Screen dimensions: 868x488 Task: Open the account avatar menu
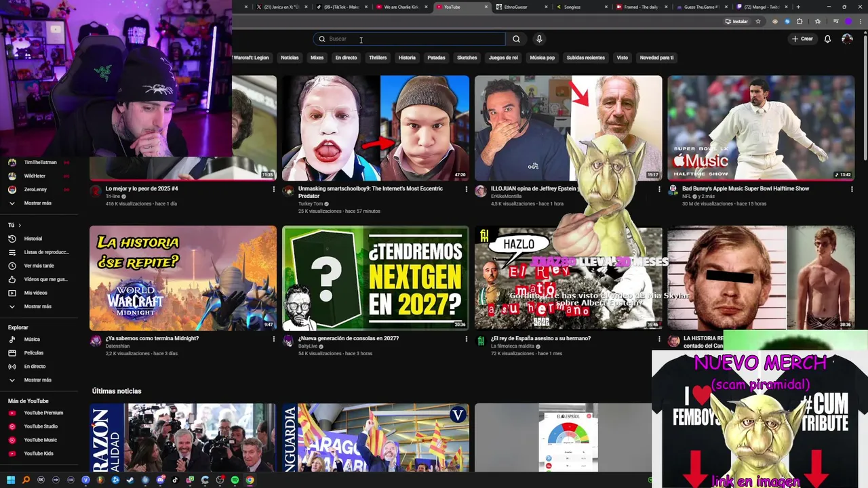point(847,39)
